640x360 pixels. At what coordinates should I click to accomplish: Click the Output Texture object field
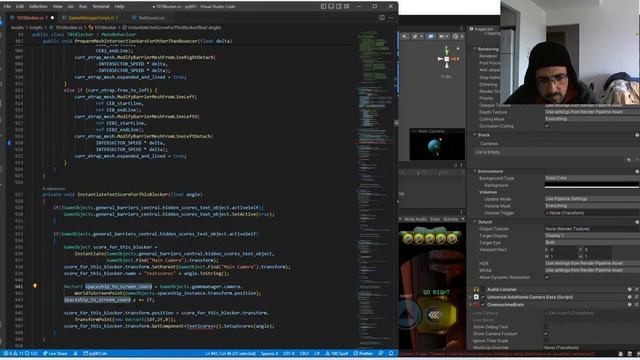[592, 229]
